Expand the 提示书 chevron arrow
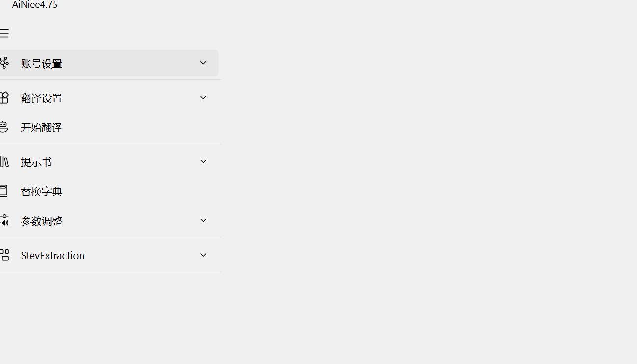 tap(203, 161)
